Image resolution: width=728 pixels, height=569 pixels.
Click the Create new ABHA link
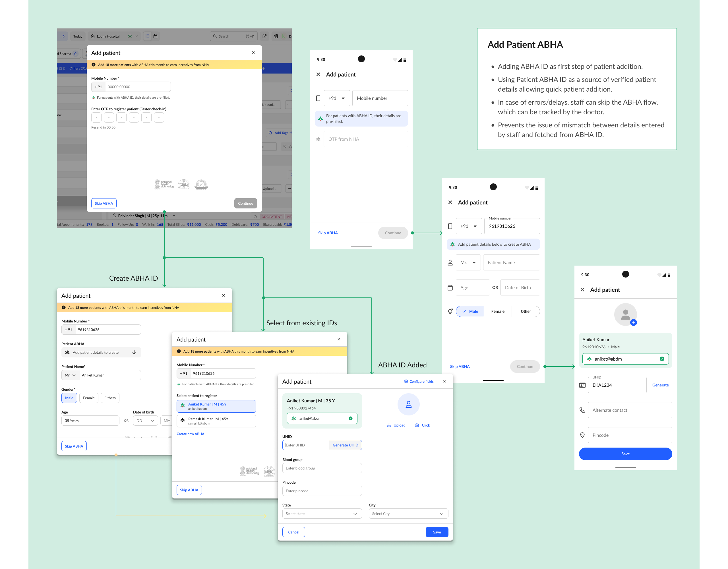190,434
